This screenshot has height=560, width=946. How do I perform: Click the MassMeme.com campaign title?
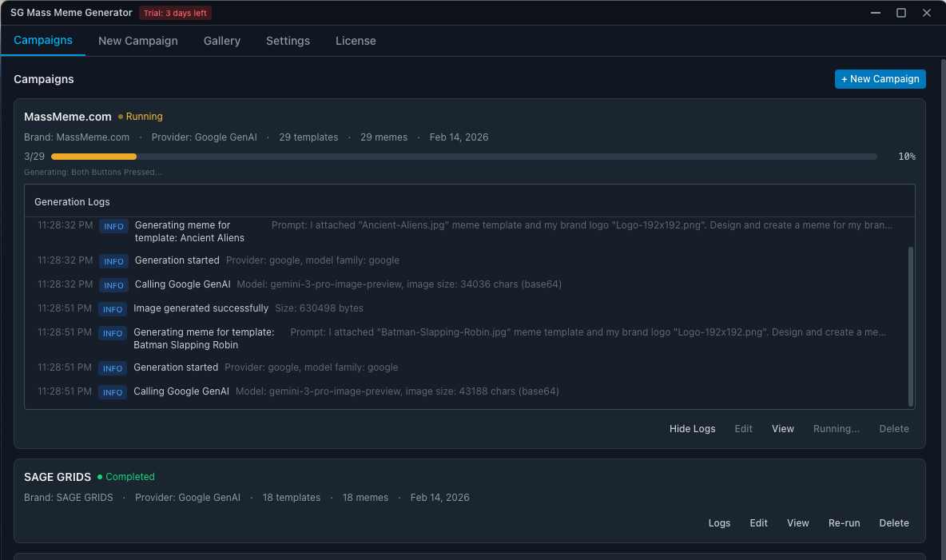[x=68, y=117]
